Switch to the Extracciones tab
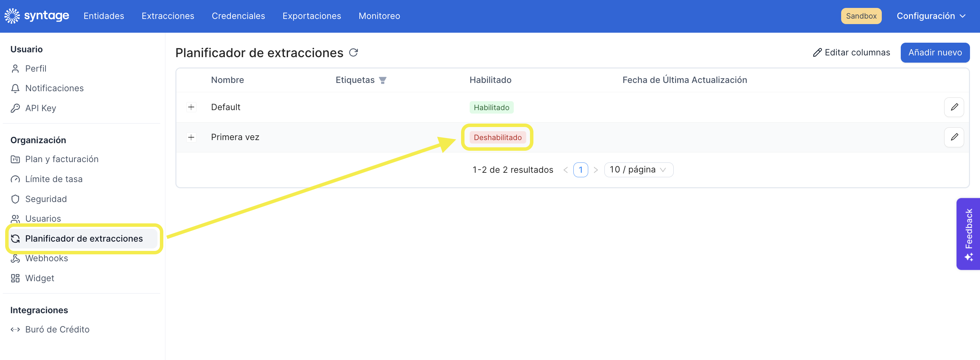This screenshot has height=360, width=980. pyautogui.click(x=168, y=16)
